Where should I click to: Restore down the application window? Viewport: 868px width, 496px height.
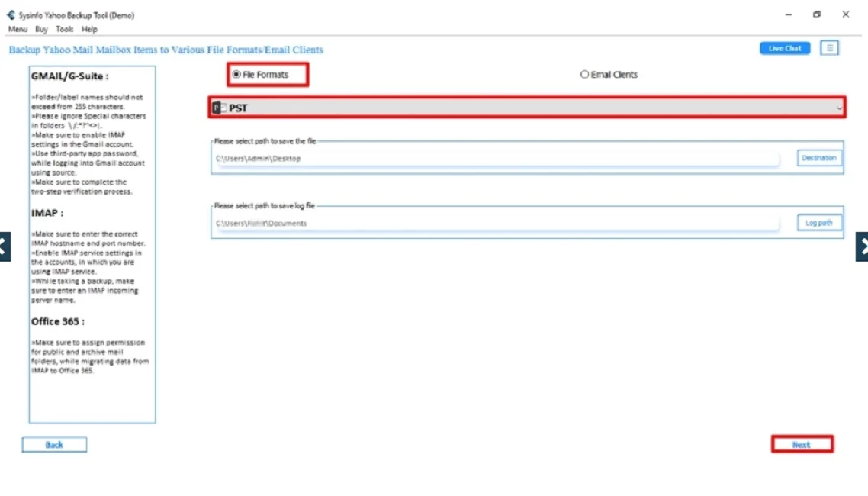tap(817, 15)
